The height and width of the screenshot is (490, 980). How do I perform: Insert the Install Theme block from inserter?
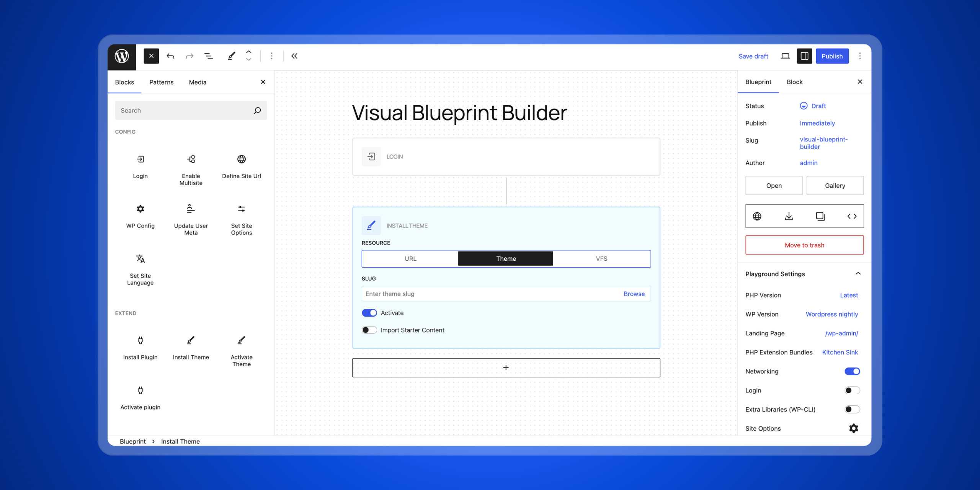(x=191, y=348)
